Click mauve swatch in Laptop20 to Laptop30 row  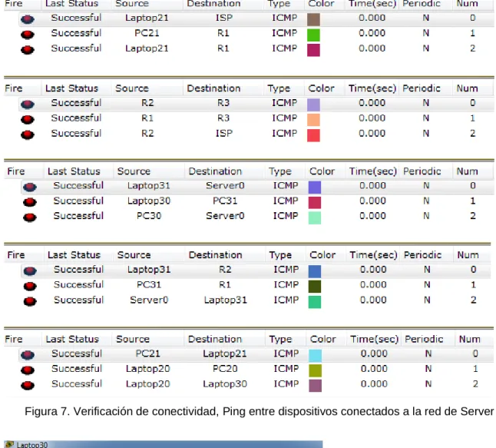coord(316,386)
